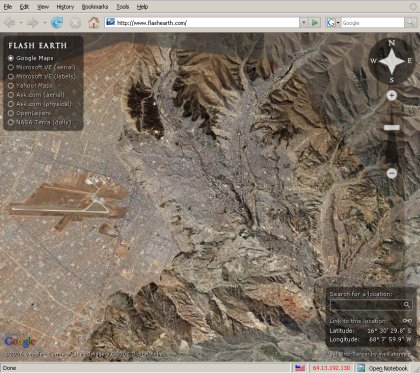
Task: Click the zoom slider handle
Action: [x=392, y=128]
